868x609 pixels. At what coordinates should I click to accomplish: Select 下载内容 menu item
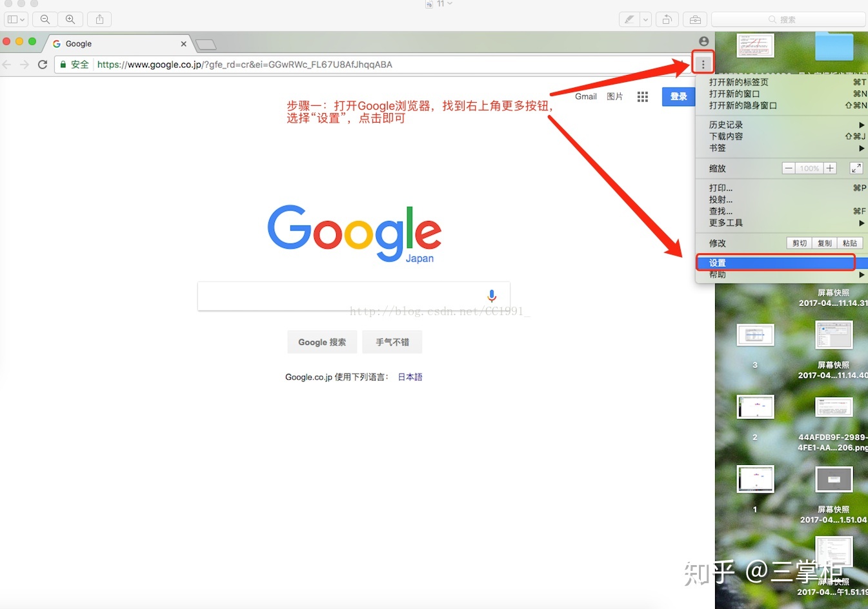(x=782, y=136)
